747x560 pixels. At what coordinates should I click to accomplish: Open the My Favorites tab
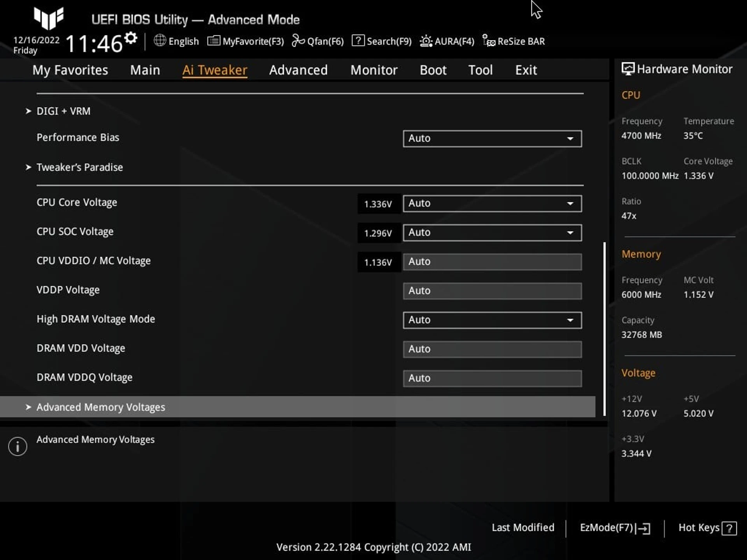[70, 70]
